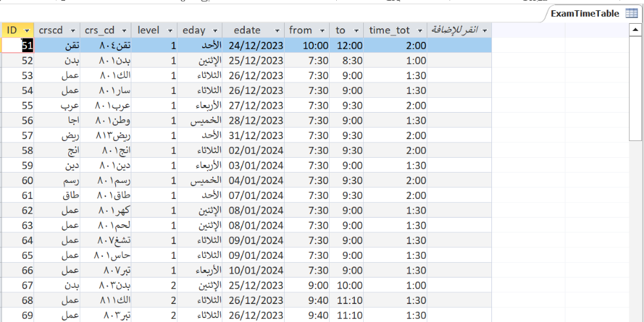Click the to cell 8:30 in row 52
This screenshot has height=322, width=644.
(x=346, y=61)
